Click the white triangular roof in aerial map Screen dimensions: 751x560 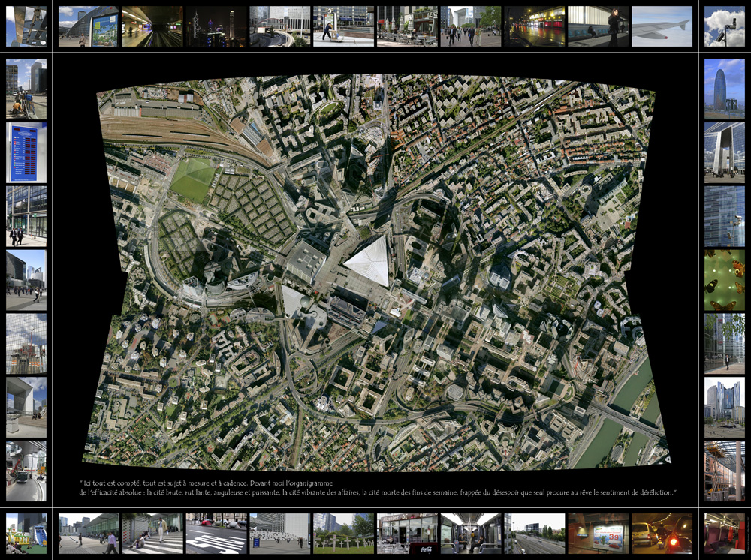(x=369, y=260)
